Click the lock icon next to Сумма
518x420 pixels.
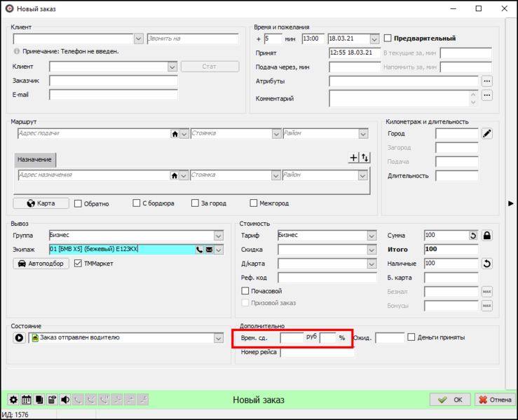pyautogui.click(x=487, y=236)
